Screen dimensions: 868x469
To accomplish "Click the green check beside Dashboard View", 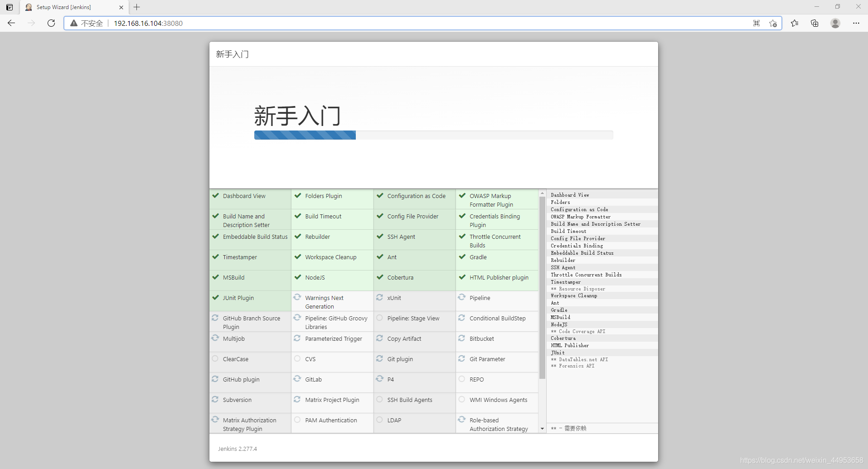I will (x=215, y=196).
